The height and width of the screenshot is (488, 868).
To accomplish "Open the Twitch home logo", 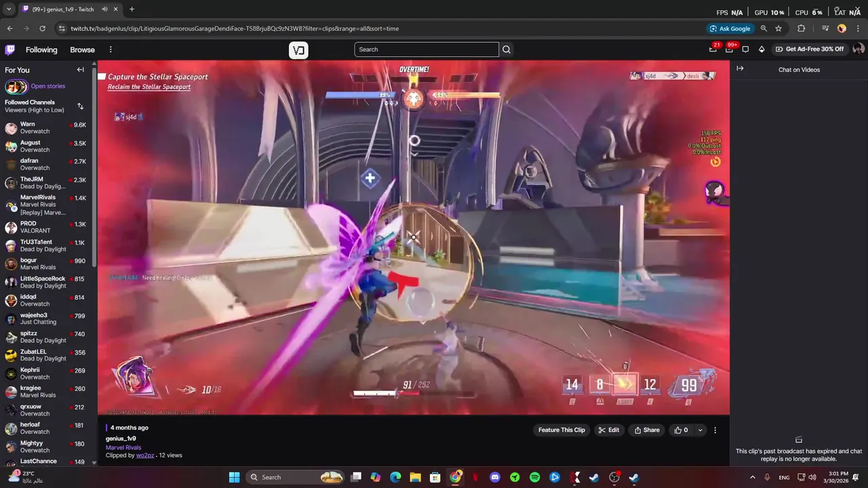I will pyautogui.click(x=10, y=49).
